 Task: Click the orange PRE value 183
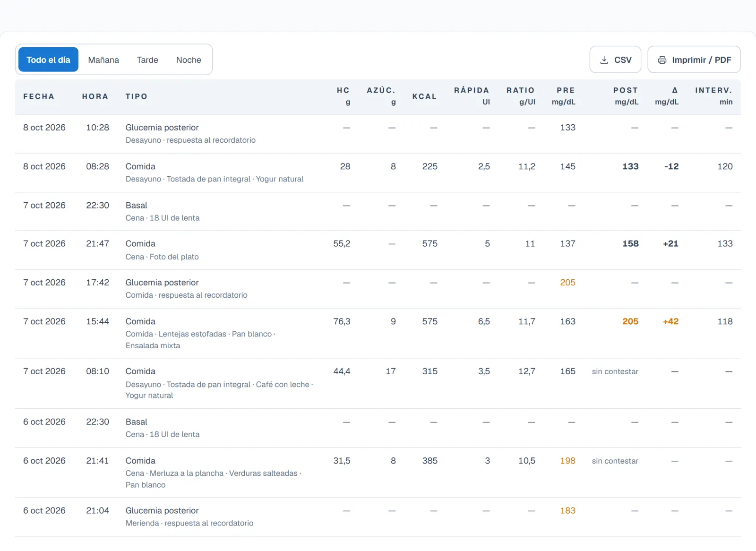[567, 511]
